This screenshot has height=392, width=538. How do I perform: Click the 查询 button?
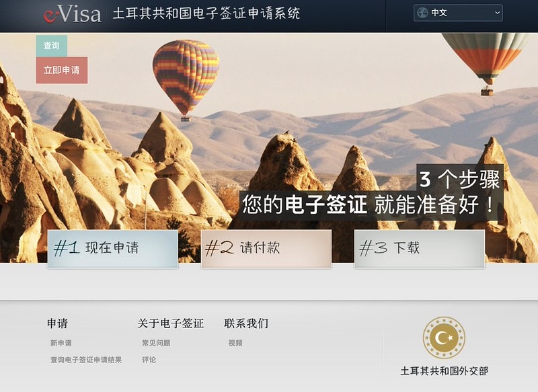pos(52,45)
